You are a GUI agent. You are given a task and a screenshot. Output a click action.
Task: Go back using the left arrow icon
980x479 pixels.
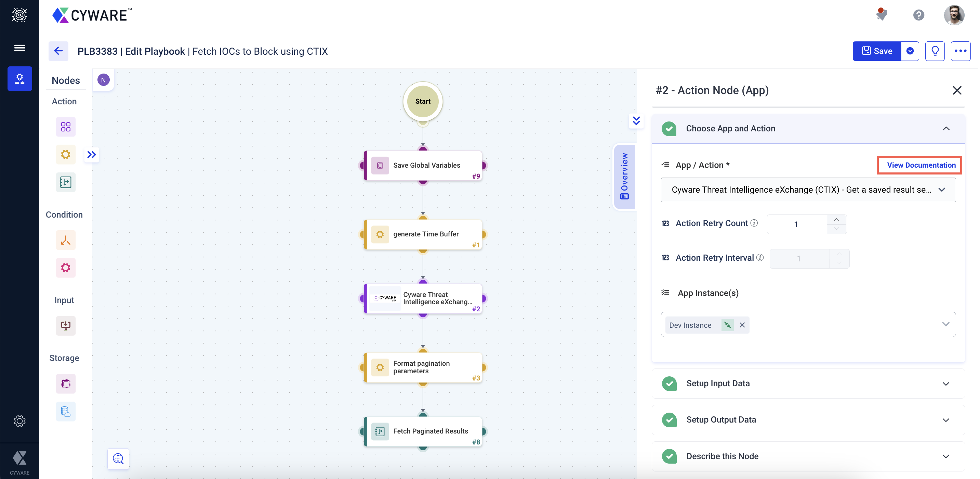(58, 51)
